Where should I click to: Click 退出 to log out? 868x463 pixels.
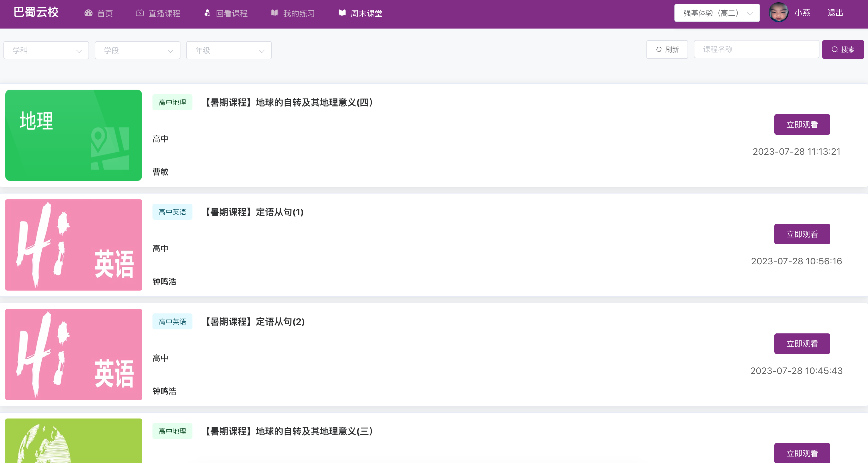tap(835, 13)
